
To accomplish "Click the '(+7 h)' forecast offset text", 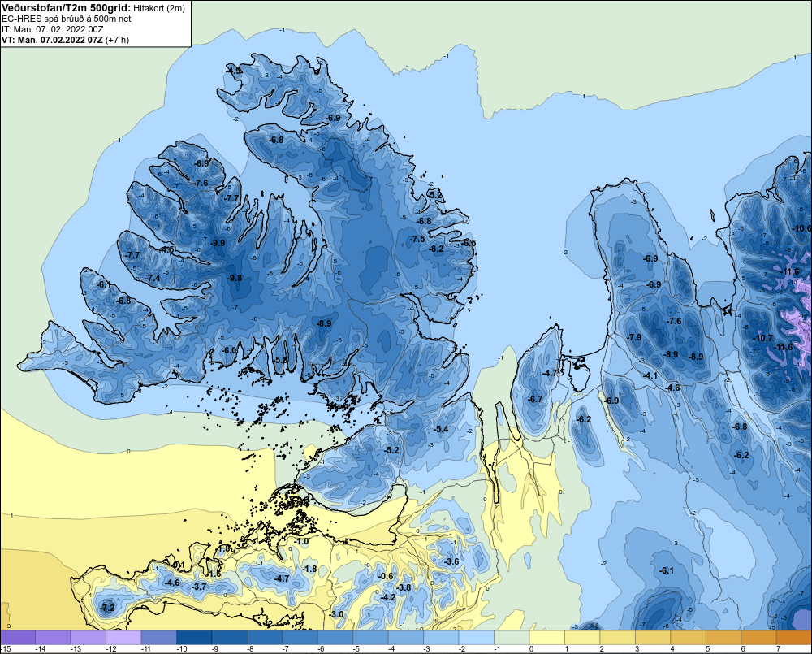I will coord(117,40).
